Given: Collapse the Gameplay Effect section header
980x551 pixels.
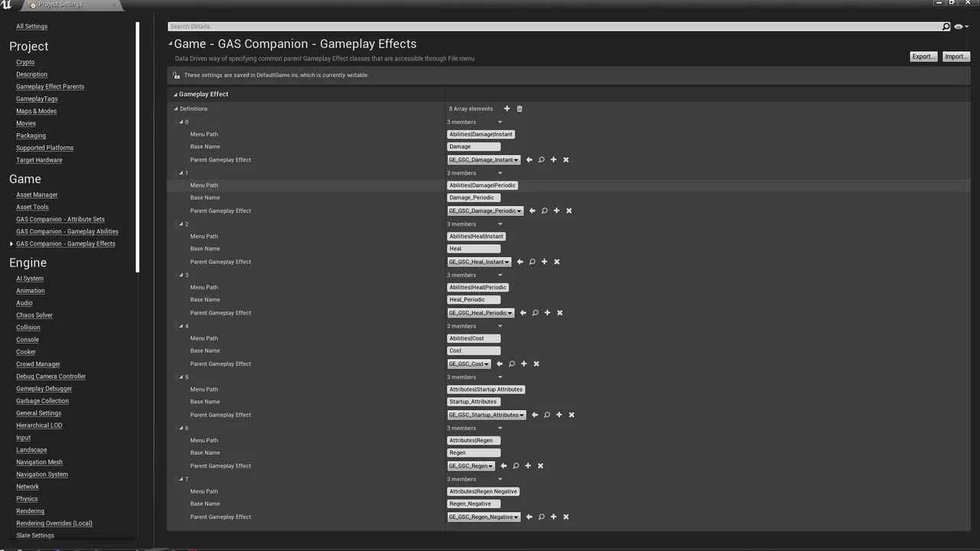Looking at the screenshot, I should point(175,93).
